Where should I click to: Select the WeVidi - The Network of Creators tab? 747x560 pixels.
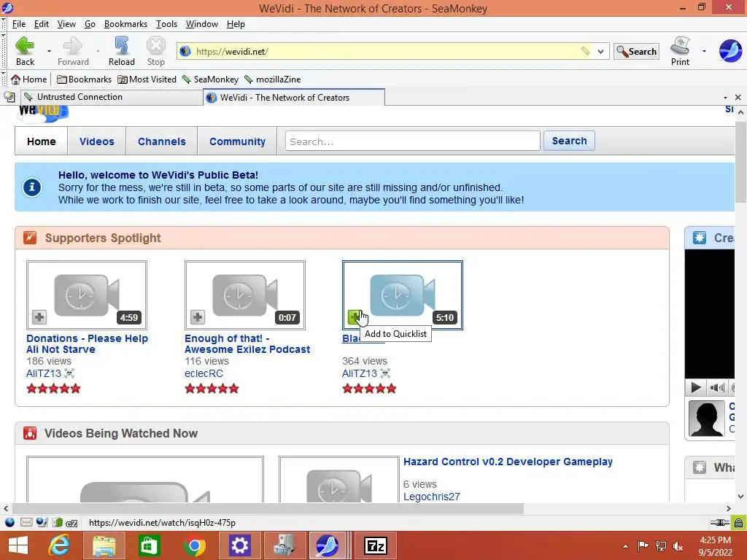(294, 97)
